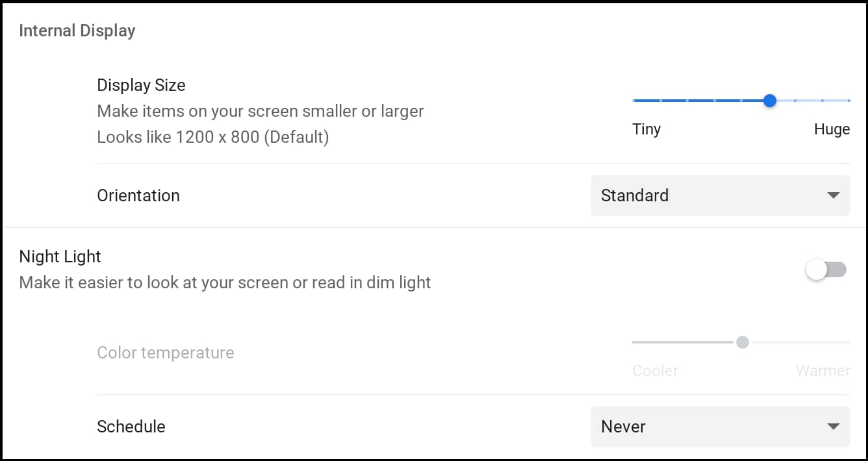The width and height of the screenshot is (868, 461).
Task: Click the Orientation dropdown arrow
Action: (833, 195)
